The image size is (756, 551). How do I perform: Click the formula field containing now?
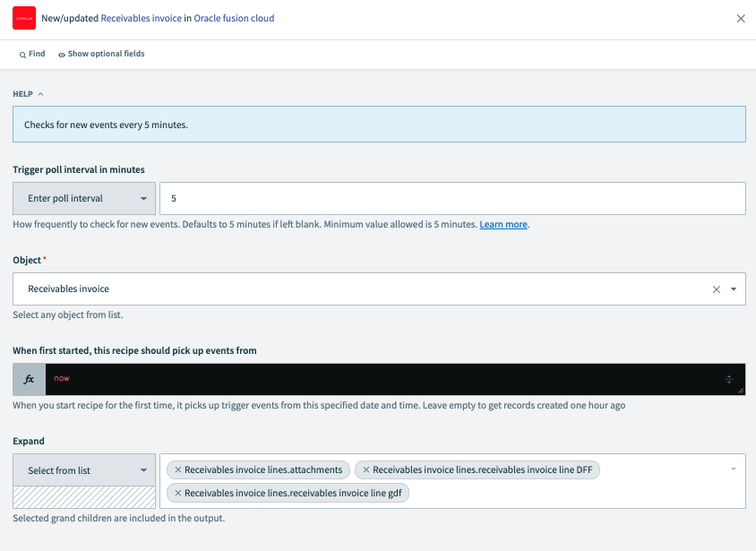[385, 379]
